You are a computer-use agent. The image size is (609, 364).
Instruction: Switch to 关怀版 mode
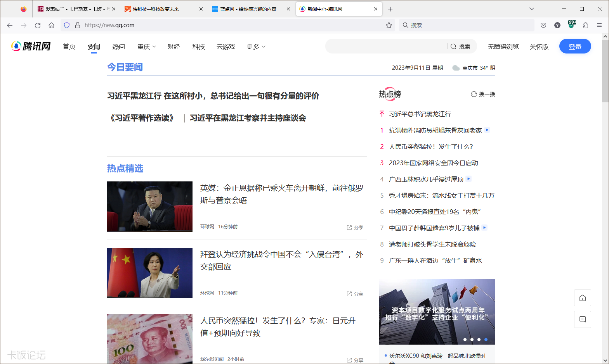[539, 47]
